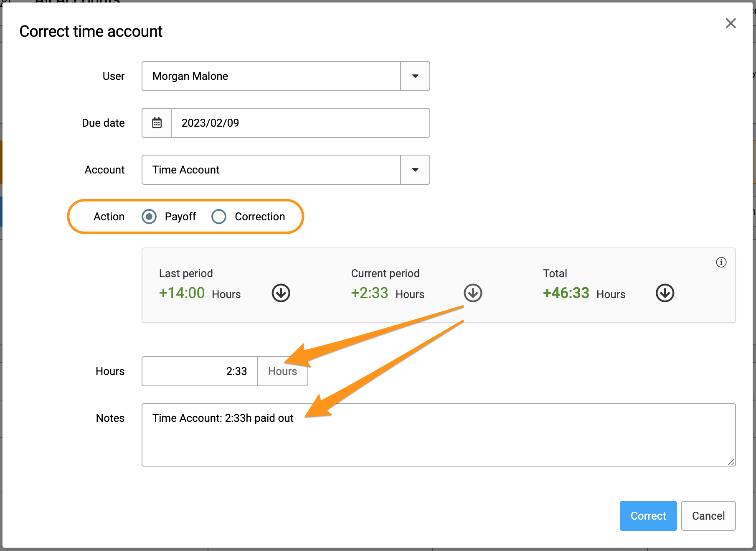
Task: Open the calendar date picker icon
Action: pos(157,123)
